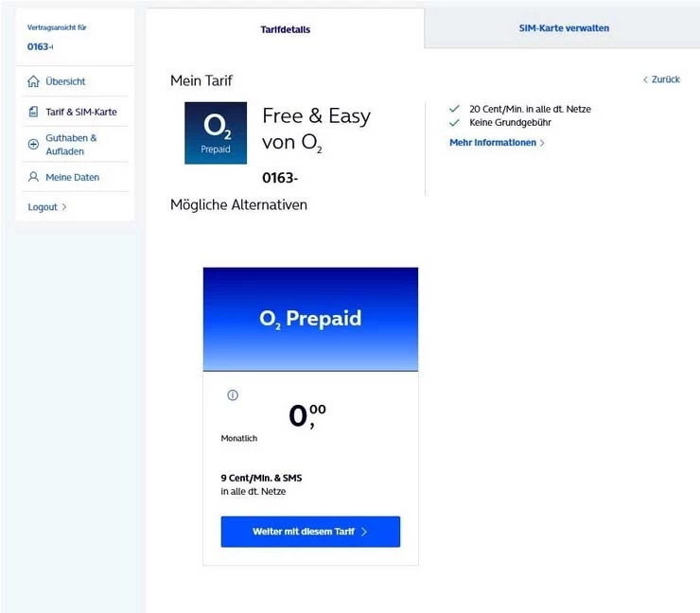This screenshot has height=613, width=700.
Task: Click the house icon beside Übersicht
Action: pyautogui.click(x=34, y=82)
